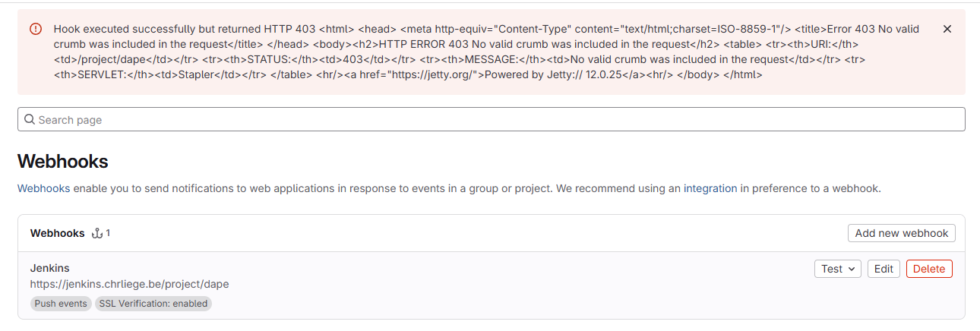
Task: Delete the Jenkins webhook
Action: (929, 269)
